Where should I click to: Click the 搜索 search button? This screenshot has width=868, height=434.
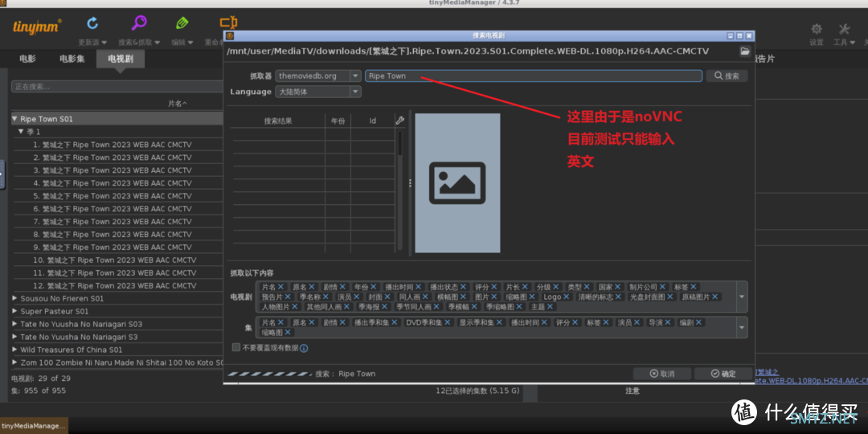point(727,76)
